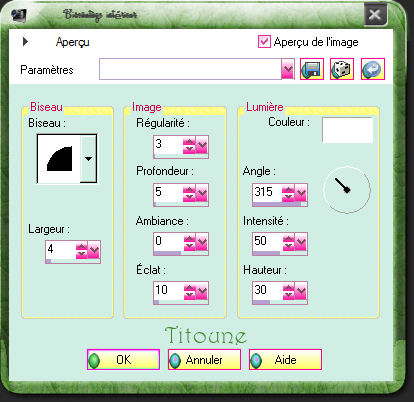Adjust the Largeur spinner arrows
414x402 pixels.
tap(81, 250)
